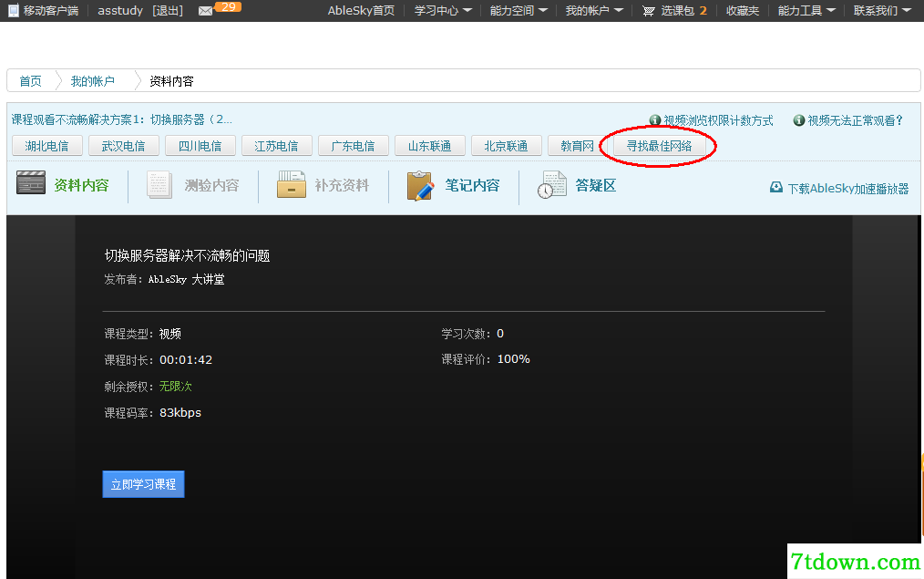This screenshot has width=924, height=579.
Task: Open the 笔记内容 clipboard pencil icon
Action: pyautogui.click(x=420, y=186)
